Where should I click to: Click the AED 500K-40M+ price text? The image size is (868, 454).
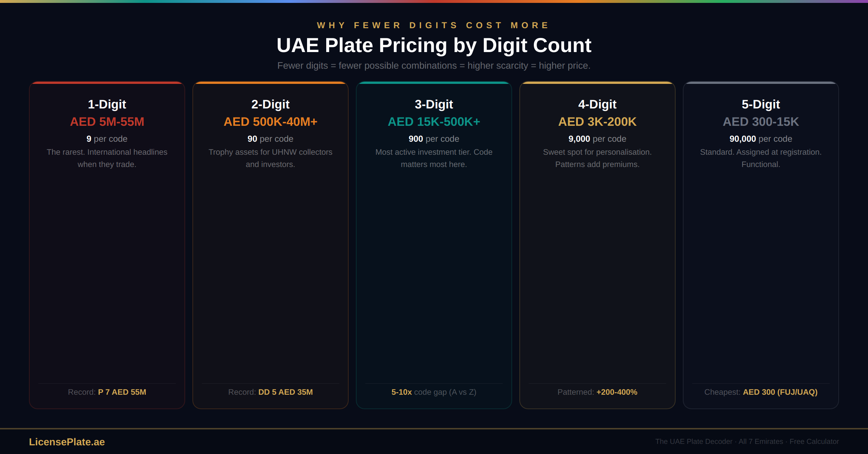271,122
